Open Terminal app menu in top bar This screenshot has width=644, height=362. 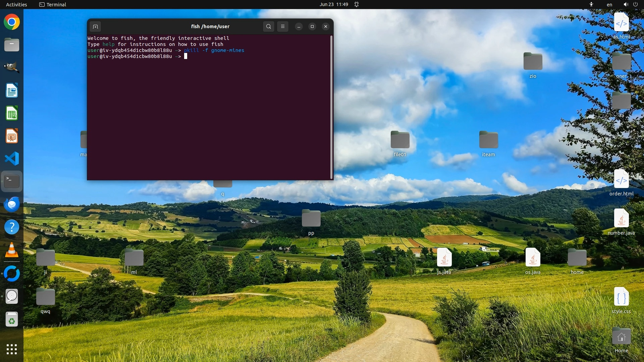53,4
